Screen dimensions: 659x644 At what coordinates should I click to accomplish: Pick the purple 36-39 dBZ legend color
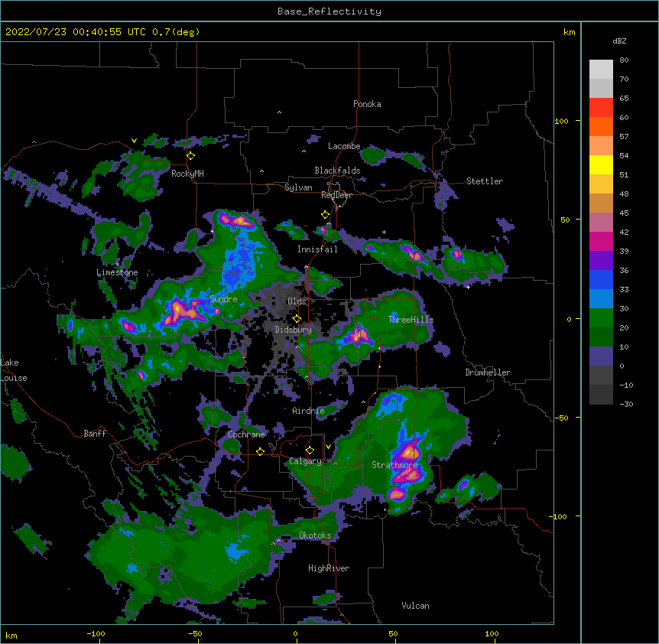pyautogui.click(x=601, y=261)
